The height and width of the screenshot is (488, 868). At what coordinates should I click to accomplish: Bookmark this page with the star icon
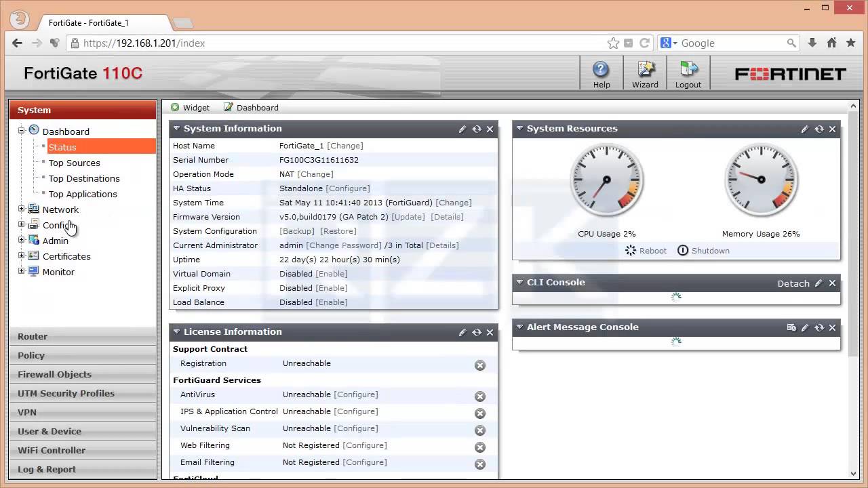[613, 43]
